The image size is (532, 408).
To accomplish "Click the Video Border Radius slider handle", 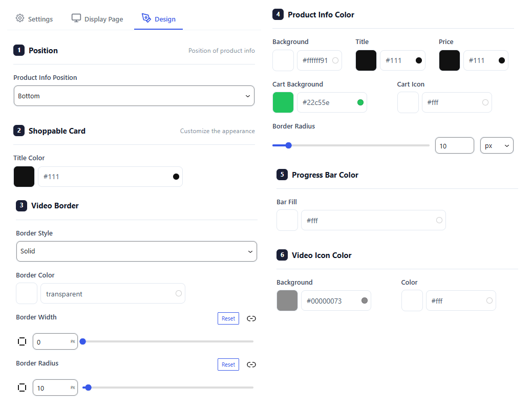I will tap(88, 388).
